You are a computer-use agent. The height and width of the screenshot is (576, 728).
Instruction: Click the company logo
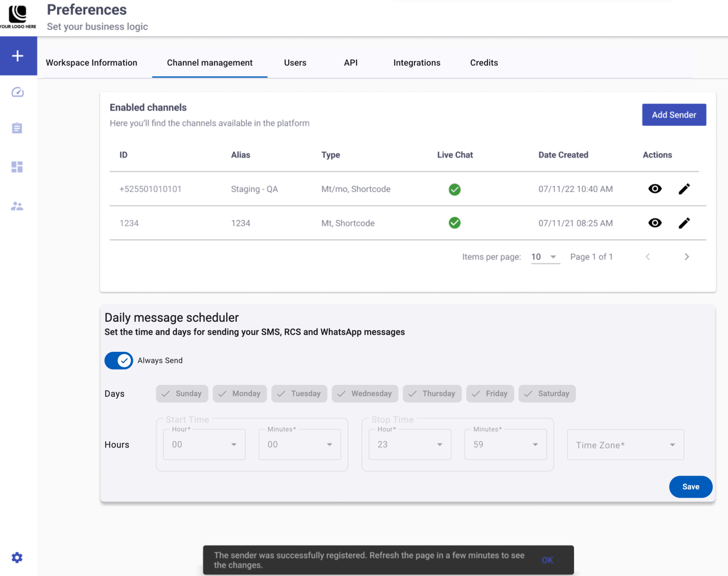[x=18, y=17]
